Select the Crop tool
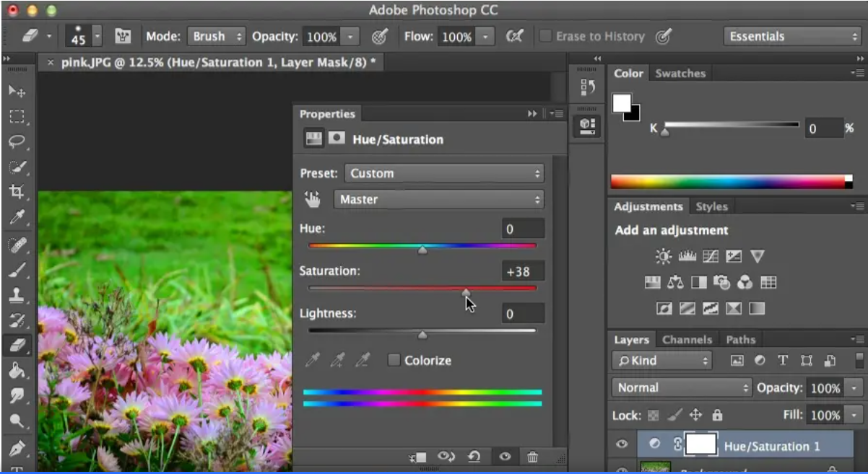 click(17, 192)
